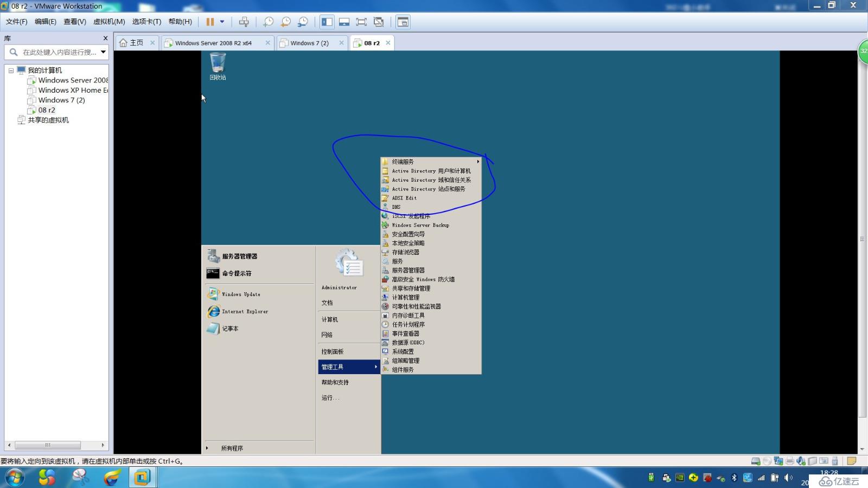
Task: Click the Bluetooth icon in the tray
Action: [734, 478]
